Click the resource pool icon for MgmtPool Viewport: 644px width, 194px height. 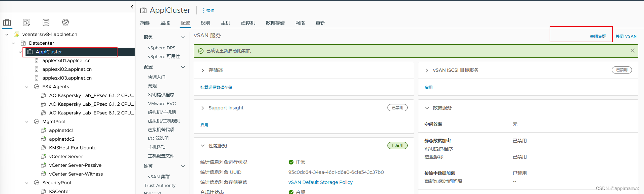tap(37, 122)
